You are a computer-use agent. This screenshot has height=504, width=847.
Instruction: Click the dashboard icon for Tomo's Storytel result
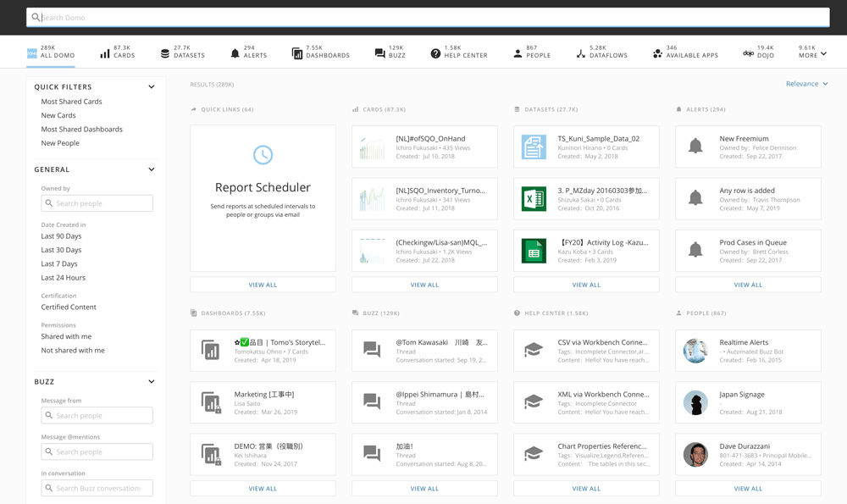click(x=210, y=350)
